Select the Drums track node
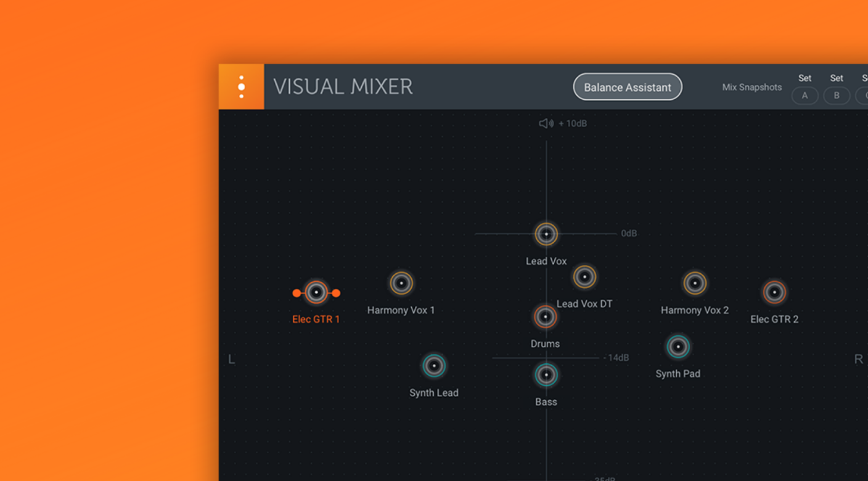The height and width of the screenshot is (481, 868). coord(545,317)
